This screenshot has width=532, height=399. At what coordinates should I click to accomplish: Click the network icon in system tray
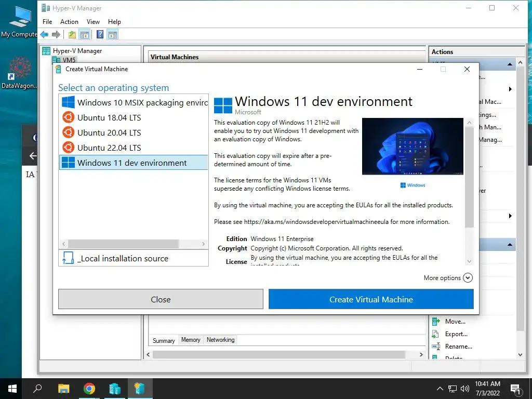(453, 389)
